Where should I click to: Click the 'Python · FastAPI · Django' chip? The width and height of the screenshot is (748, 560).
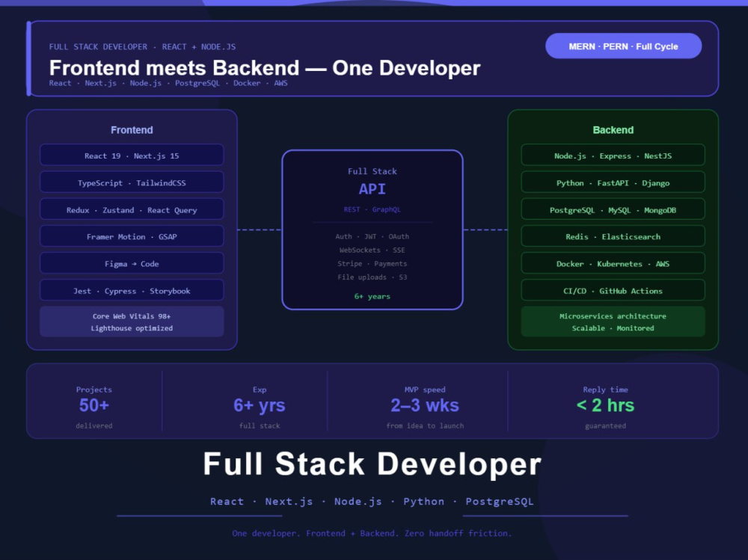(613, 182)
